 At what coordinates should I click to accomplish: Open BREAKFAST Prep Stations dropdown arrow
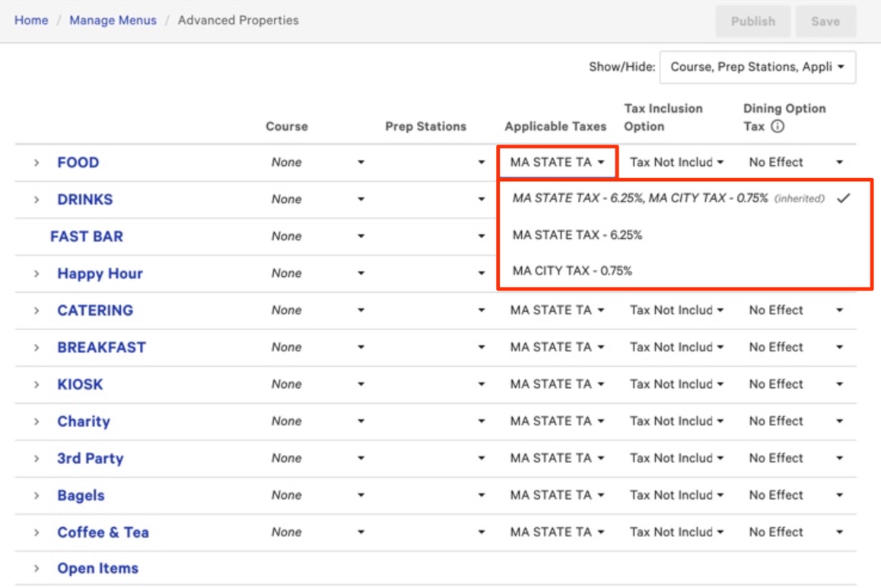481,348
